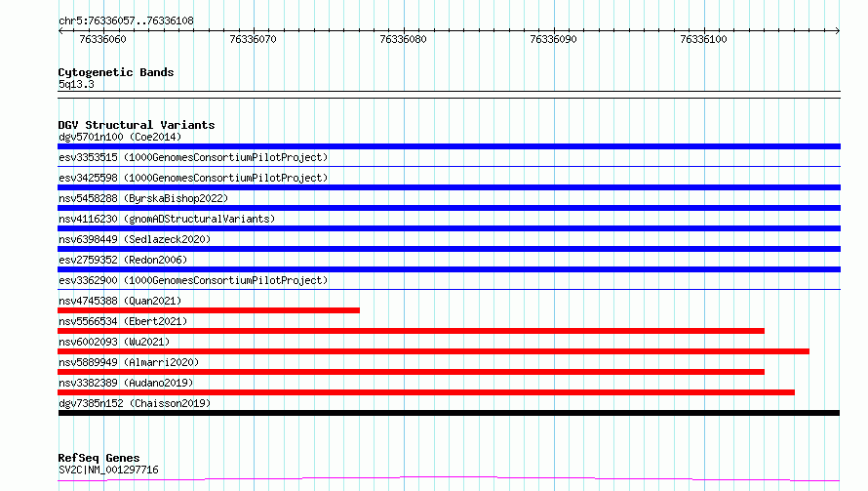Click the DGV Structural Variants track title

137,125
